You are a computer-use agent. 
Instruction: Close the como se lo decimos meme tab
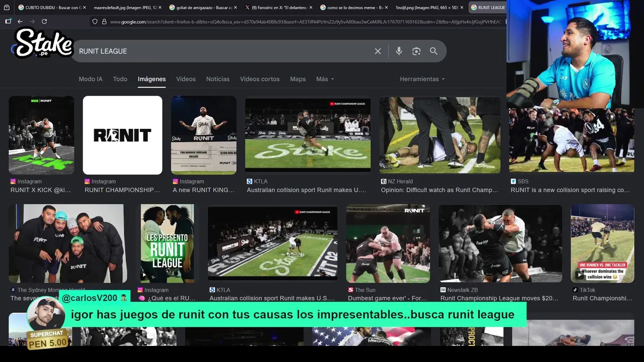tap(386, 8)
